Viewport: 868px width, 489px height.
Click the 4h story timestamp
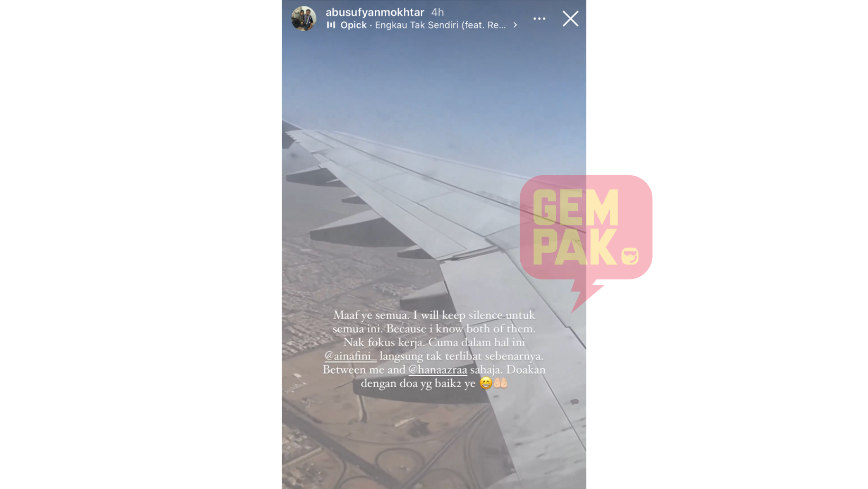(x=438, y=12)
